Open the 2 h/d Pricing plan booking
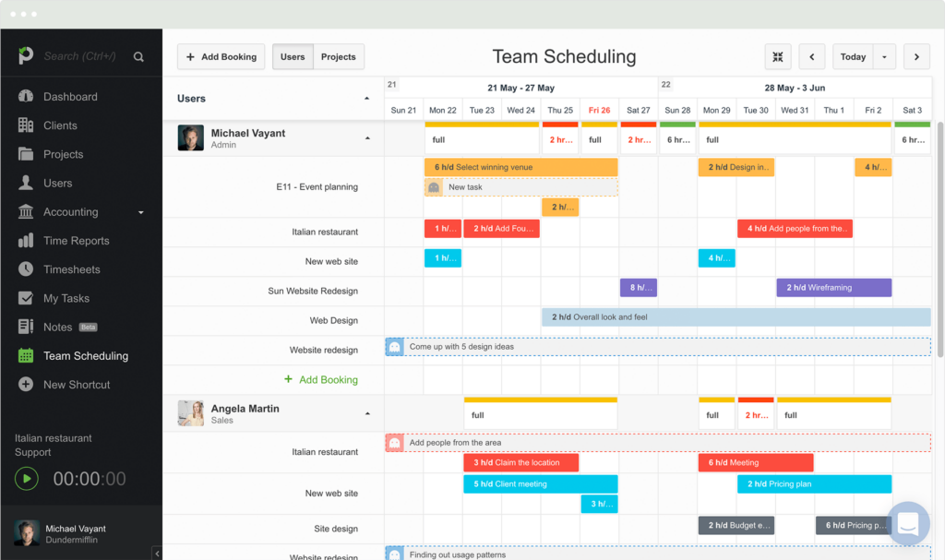945x560 pixels. (814, 484)
